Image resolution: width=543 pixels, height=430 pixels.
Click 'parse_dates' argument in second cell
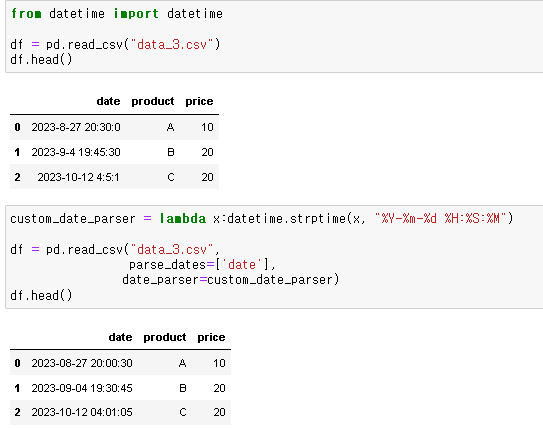click(x=168, y=265)
